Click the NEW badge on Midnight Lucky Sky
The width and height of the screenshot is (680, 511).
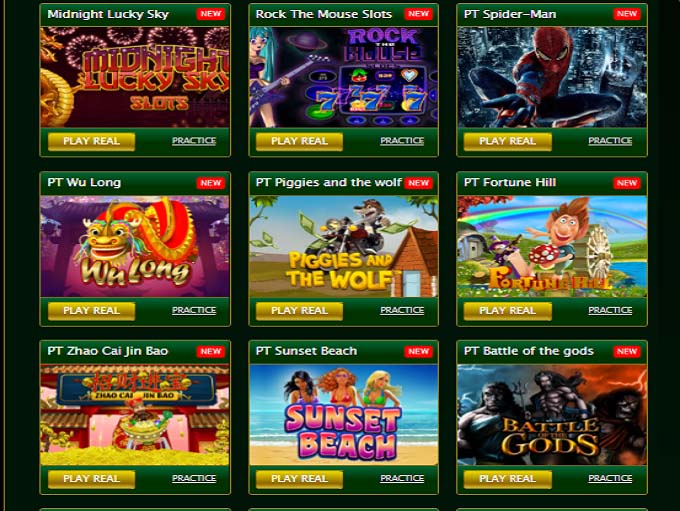coord(211,14)
